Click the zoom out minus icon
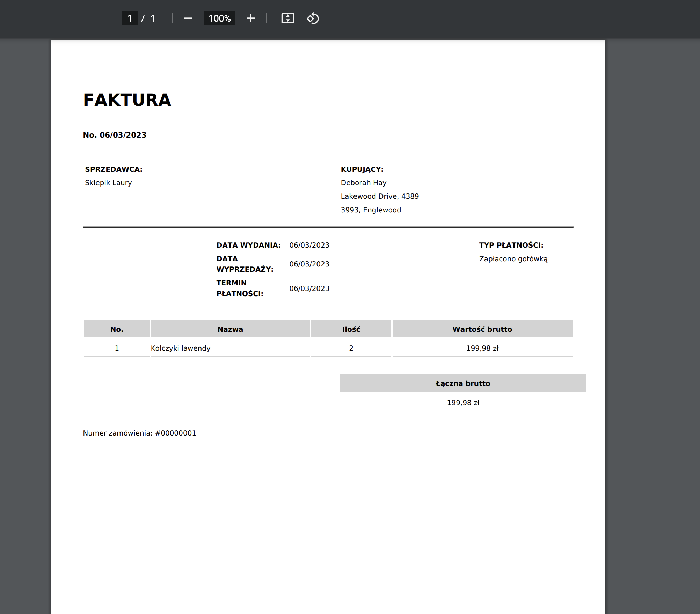This screenshot has width=700, height=614. 188,18
